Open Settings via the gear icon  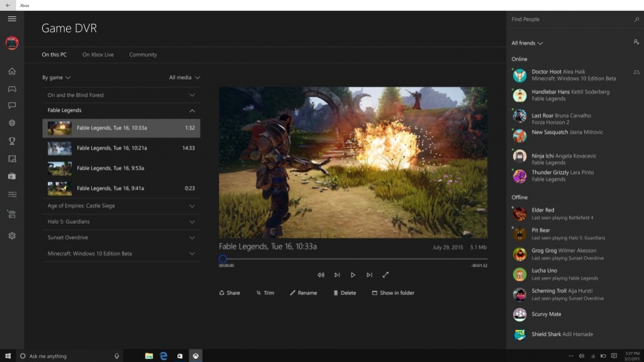coord(11,234)
